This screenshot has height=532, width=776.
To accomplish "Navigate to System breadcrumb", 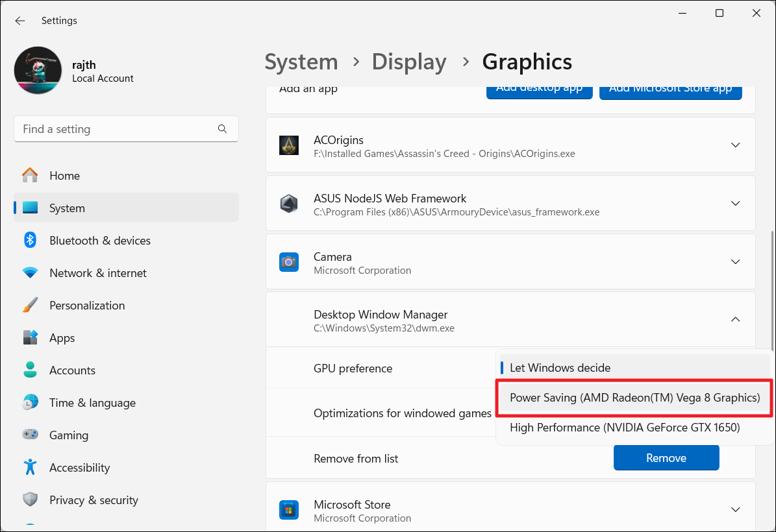I will (x=301, y=62).
